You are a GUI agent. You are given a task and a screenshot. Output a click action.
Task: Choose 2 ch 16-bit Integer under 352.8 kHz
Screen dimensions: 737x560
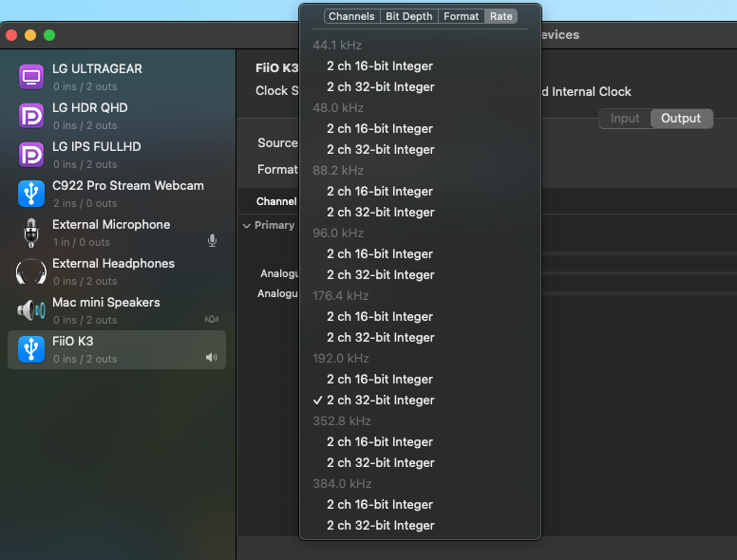[x=420, y=442]
